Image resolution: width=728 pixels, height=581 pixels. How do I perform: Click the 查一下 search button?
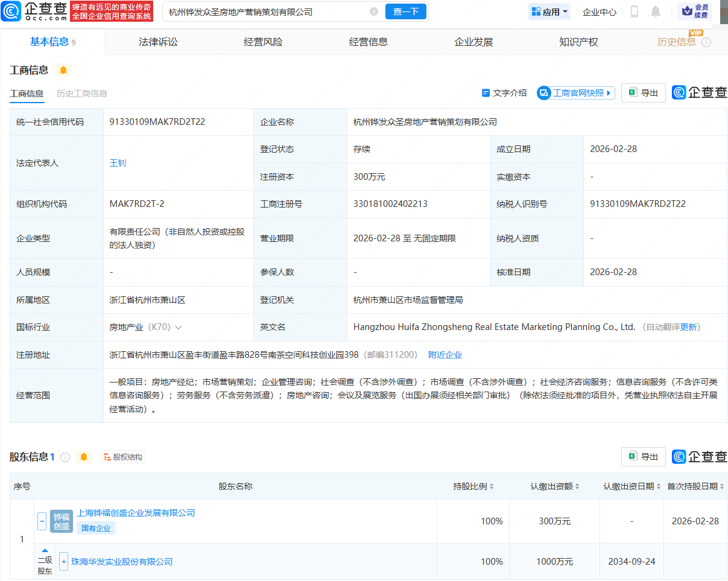tap(405, 11)
